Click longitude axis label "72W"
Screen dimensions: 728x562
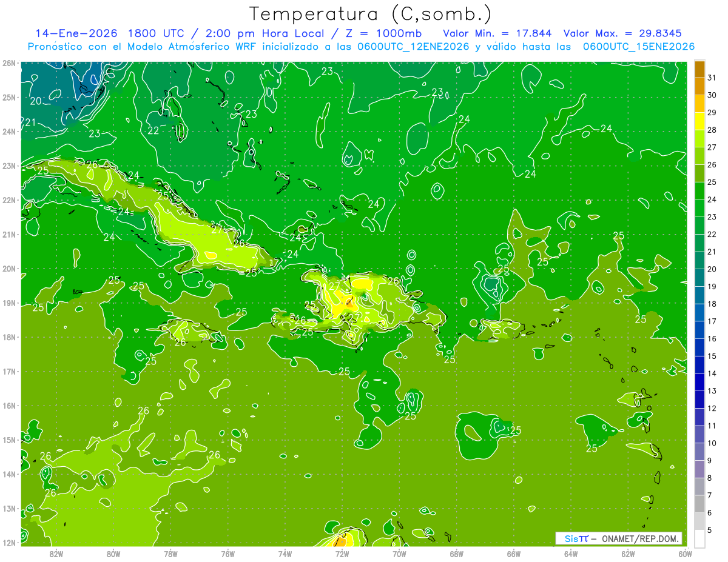(x=342, y=554)
